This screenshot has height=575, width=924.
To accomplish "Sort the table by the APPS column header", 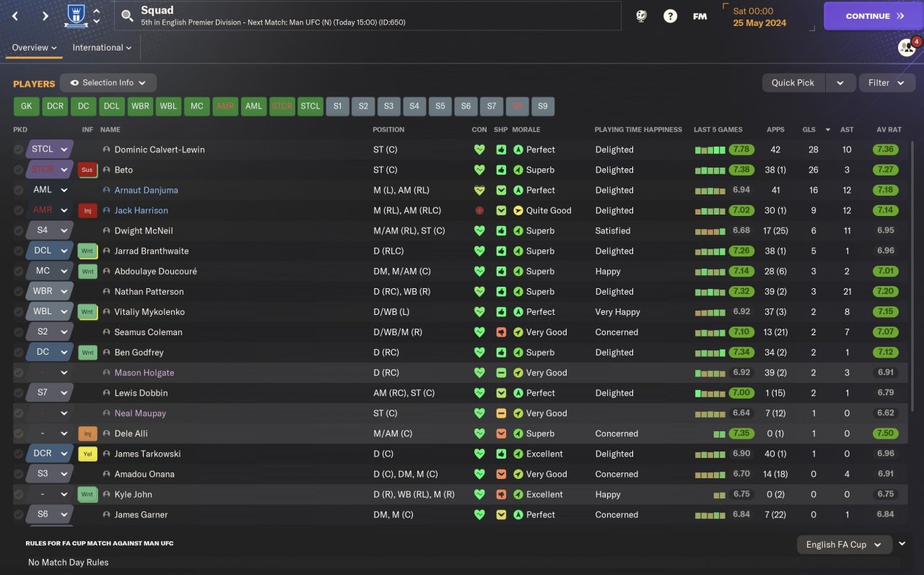I will click(x=775, y=130).
